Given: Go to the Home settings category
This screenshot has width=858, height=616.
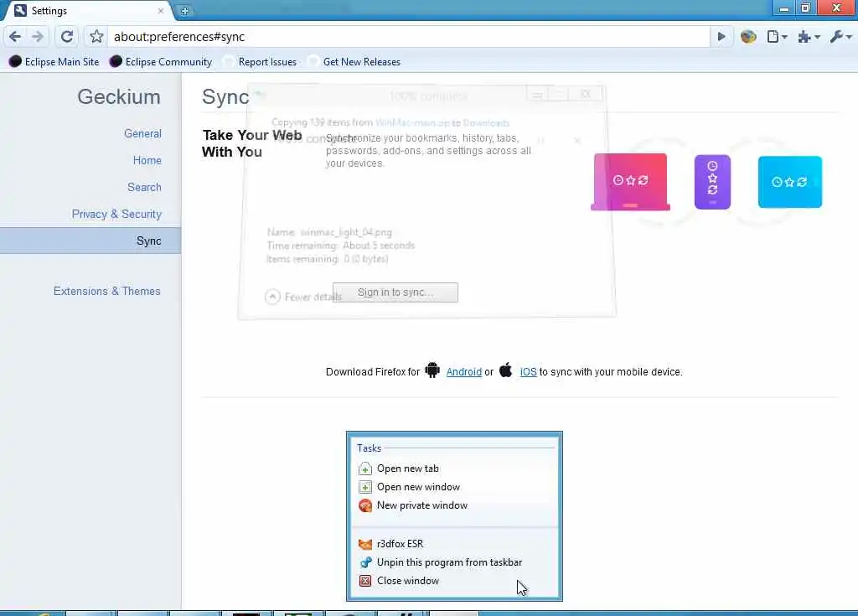Looking at the screenshot, I should 147,160.
